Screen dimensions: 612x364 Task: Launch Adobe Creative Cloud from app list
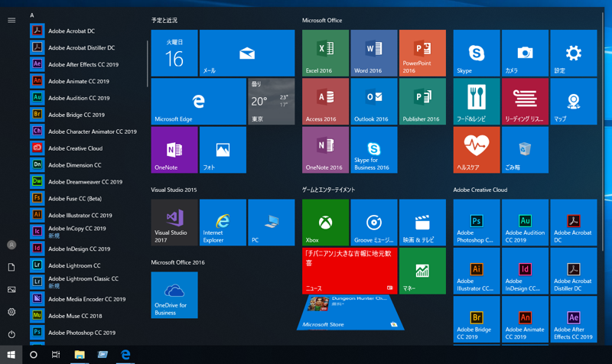[x=86, y=148]
